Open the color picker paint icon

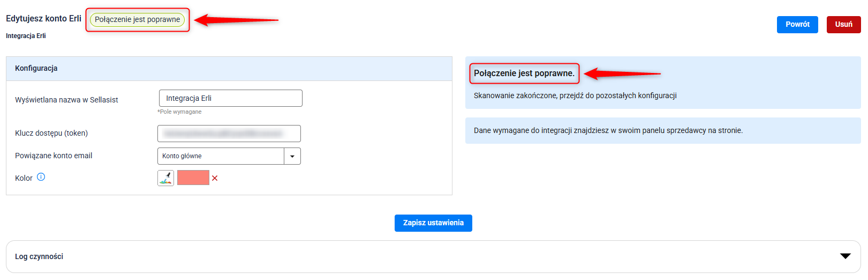point(165,178)
